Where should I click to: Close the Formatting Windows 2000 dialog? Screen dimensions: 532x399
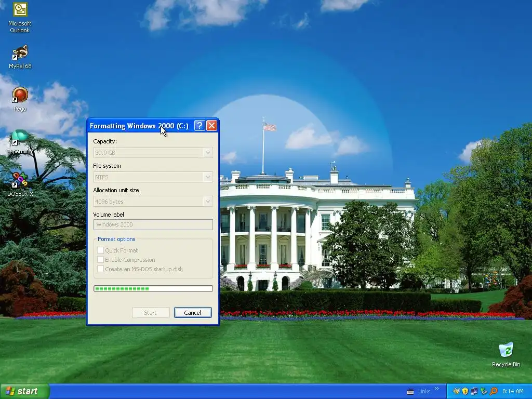(212, 126)
